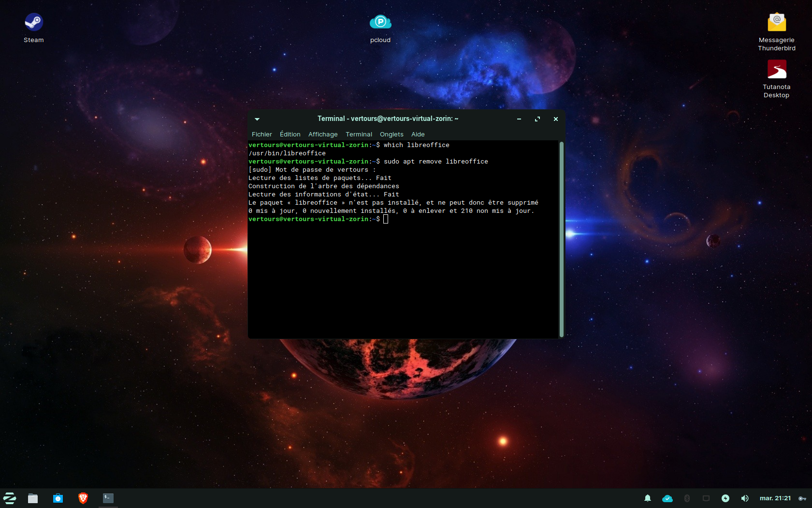Click the pCloud sync tray icon
The height and width of the screenshot is (508, 812).
pyautogui.click(x=667, y=498)
